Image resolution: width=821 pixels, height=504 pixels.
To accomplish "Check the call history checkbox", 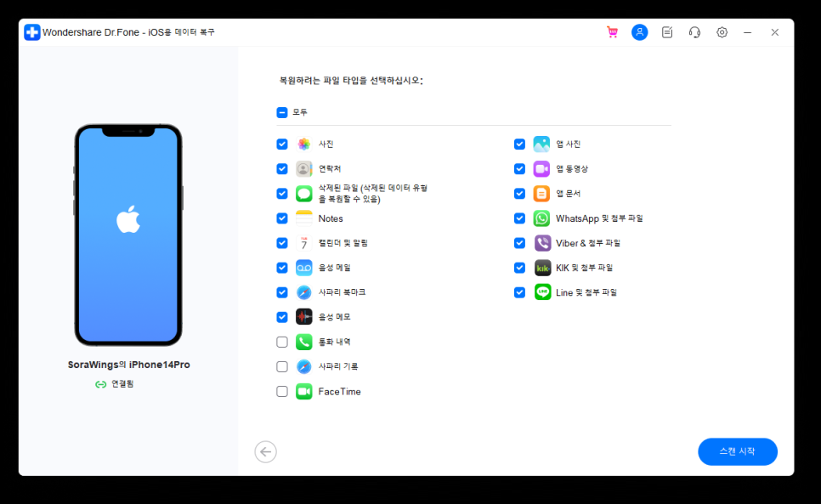I will (x=281, y=342).
